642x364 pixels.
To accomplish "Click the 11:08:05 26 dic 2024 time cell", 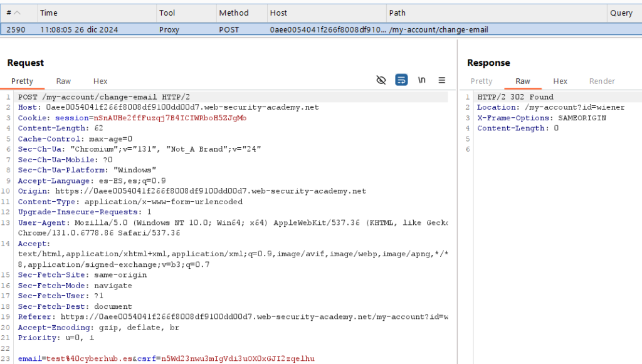I will [79, 29].
